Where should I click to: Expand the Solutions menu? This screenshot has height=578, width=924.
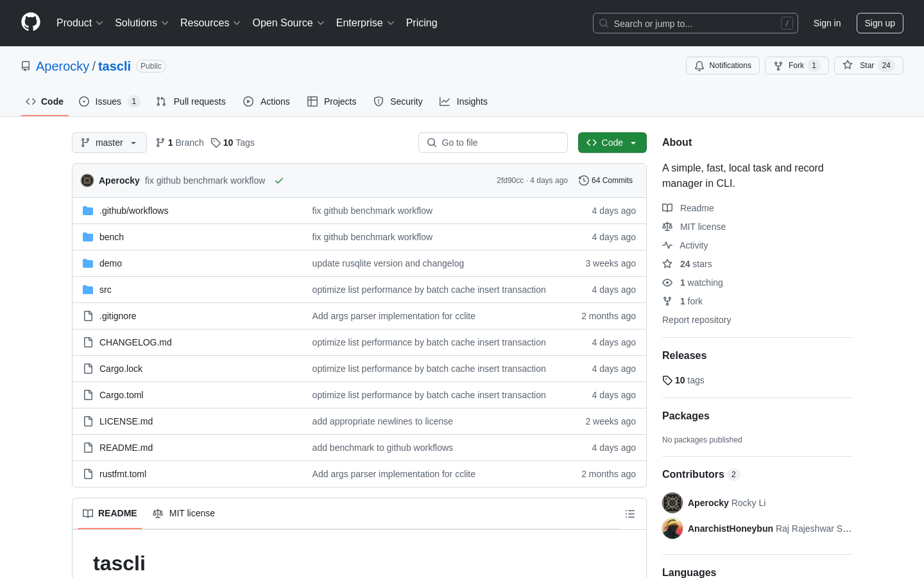(142, 22)
